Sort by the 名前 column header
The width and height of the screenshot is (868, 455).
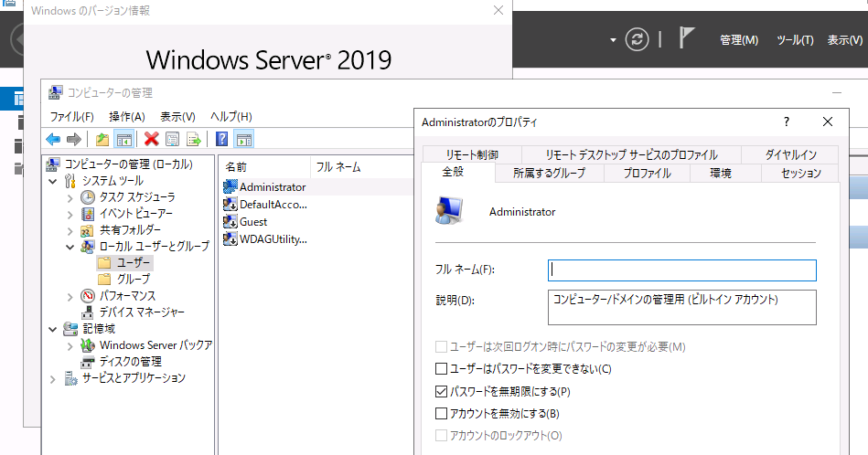point(264,167)
